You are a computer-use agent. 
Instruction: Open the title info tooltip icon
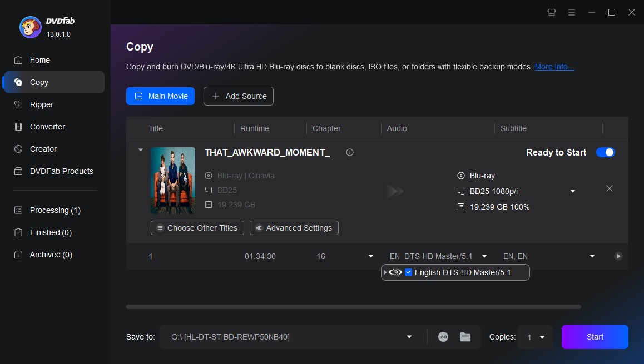pos(349,152)
